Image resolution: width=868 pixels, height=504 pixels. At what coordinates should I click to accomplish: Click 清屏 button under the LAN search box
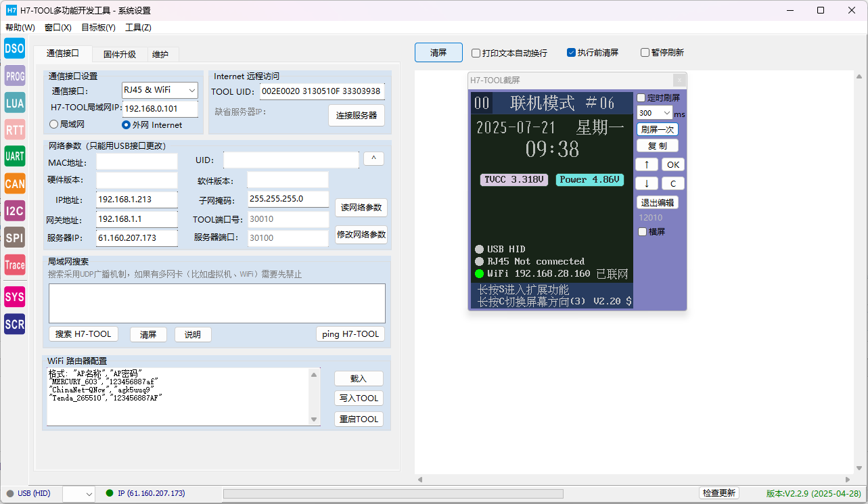[x=148, y=335]
